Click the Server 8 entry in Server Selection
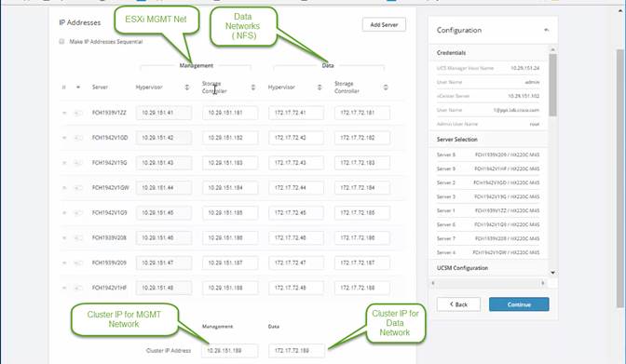This screenshot has height=364, width=626. point(488,155)
